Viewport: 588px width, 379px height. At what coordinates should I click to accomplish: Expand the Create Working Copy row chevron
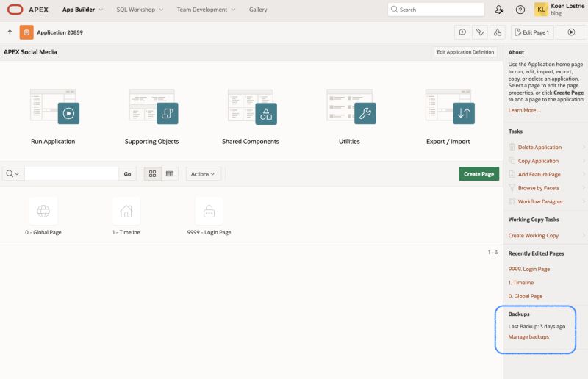(x=584, y=236)
